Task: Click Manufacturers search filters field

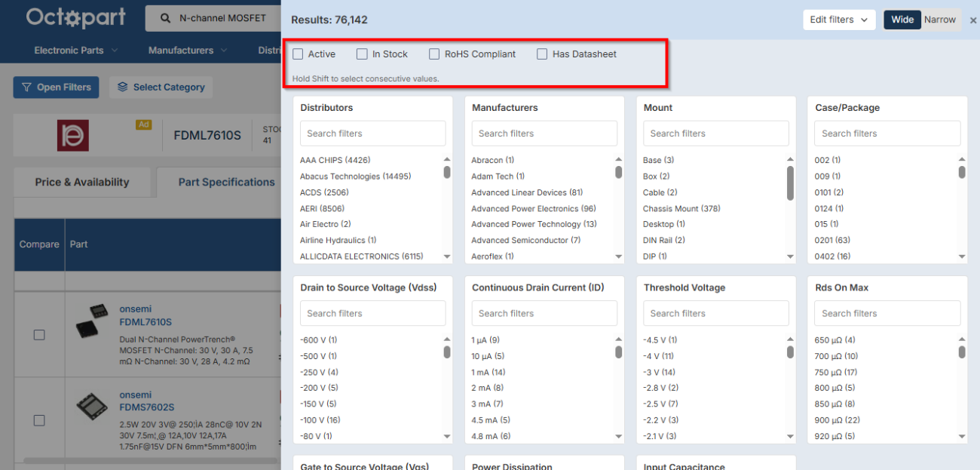Action: 544,134
